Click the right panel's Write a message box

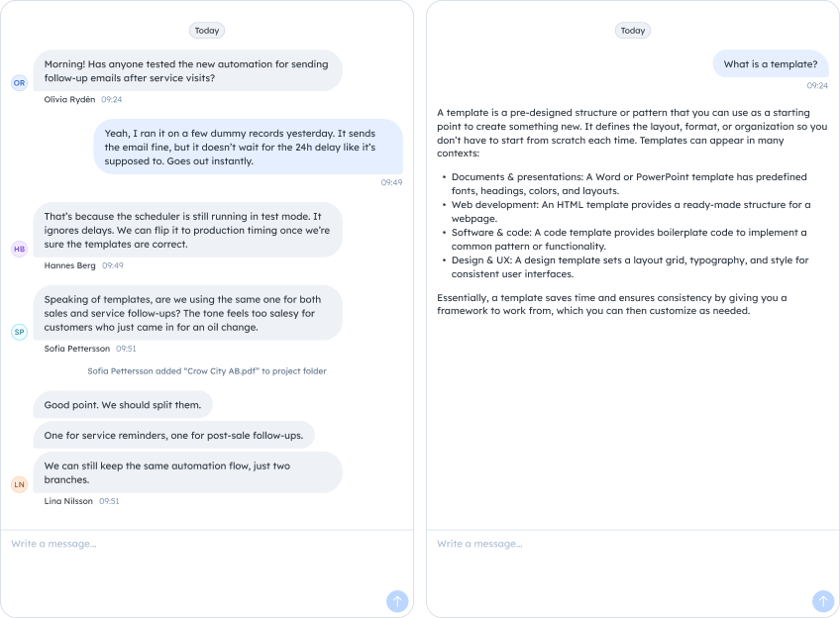pyautogui.click(x=575, y=543)
